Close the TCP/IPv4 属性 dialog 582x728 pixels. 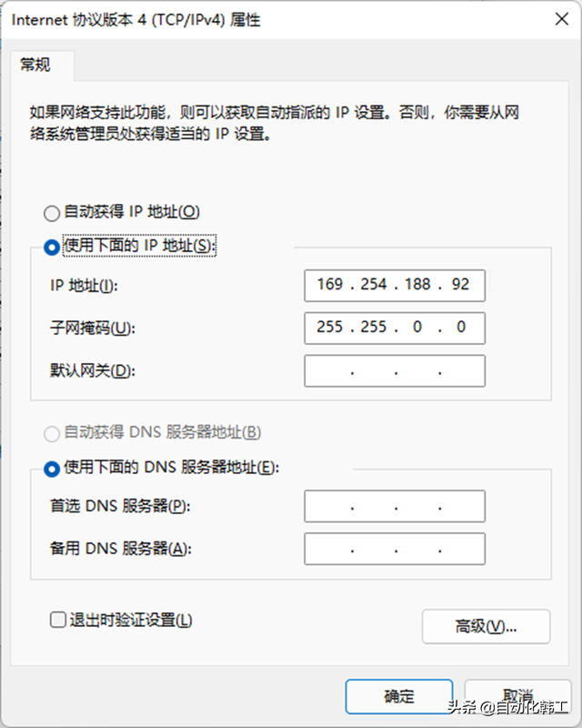[x=562, y=19]
